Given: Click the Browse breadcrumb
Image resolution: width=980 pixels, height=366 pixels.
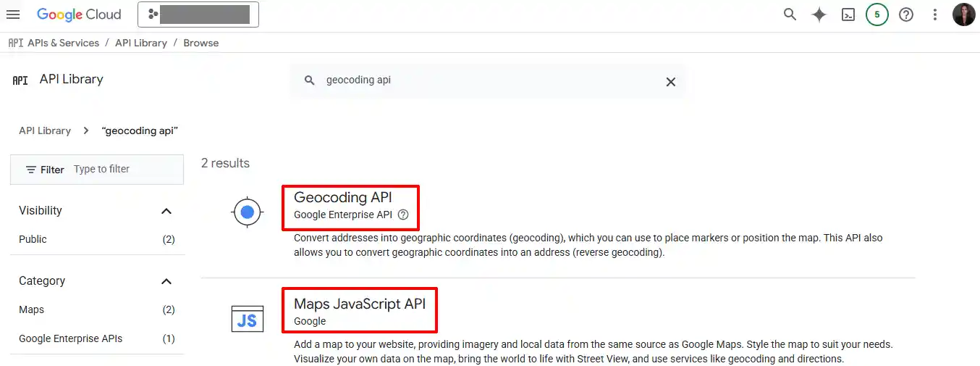Looking at the screenshot, I should click(201, 43).
